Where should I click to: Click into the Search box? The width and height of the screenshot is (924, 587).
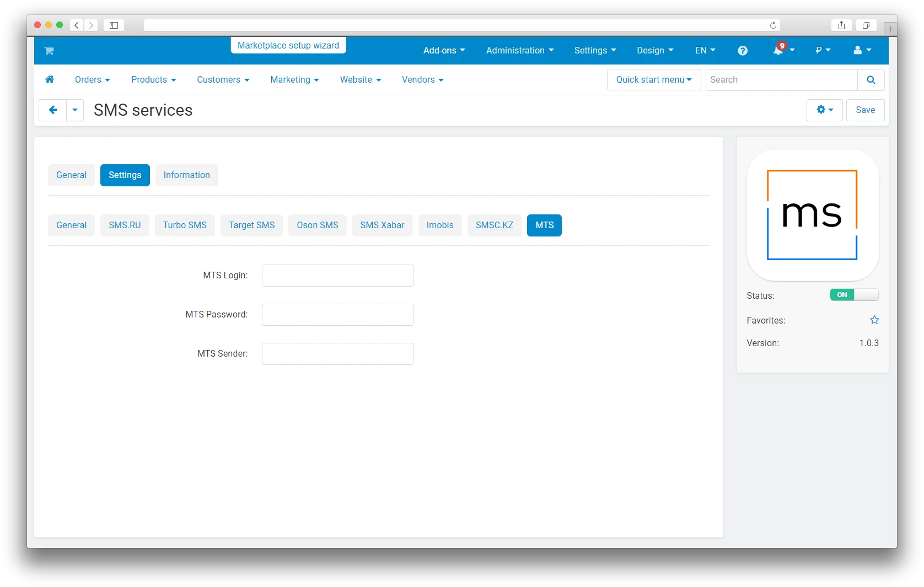[x=782, y=80]
